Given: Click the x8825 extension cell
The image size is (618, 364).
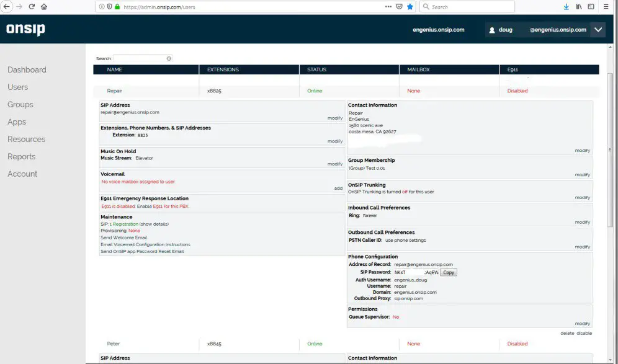Looking at the screenshot, I should pyautogui.click(x=214, y=91).
